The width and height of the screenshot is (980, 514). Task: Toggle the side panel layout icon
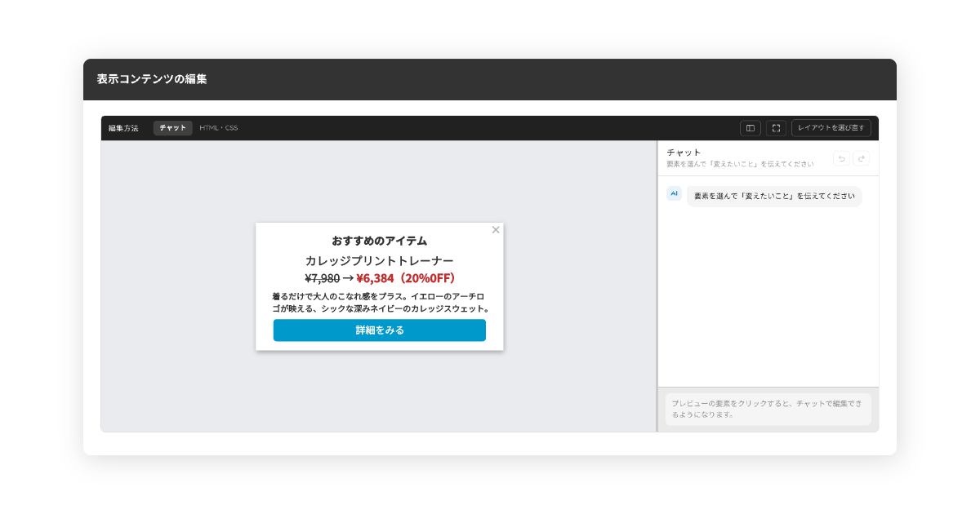coord(750,128)
